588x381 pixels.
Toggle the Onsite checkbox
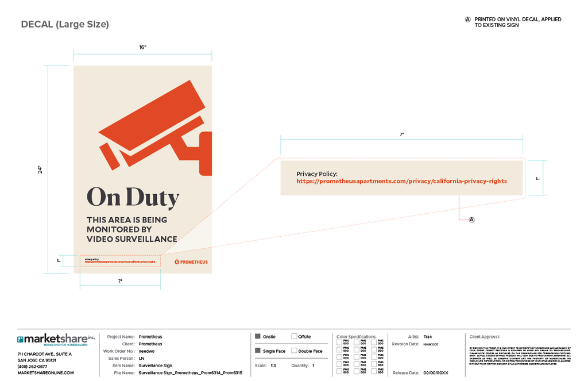258,336
